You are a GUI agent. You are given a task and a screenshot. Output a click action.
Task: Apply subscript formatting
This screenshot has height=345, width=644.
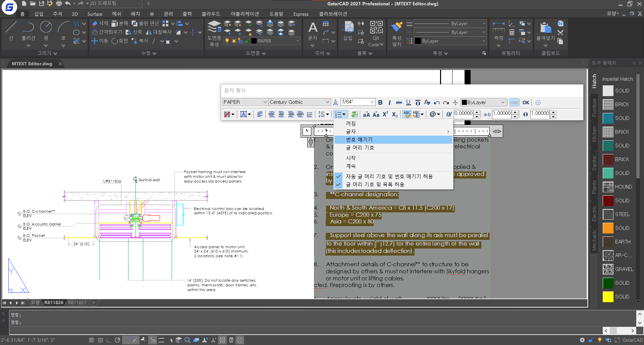click(x=395, y=114)
